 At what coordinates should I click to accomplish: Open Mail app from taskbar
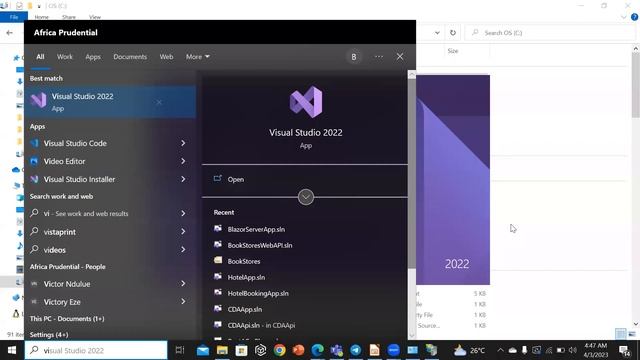(203, 350)
